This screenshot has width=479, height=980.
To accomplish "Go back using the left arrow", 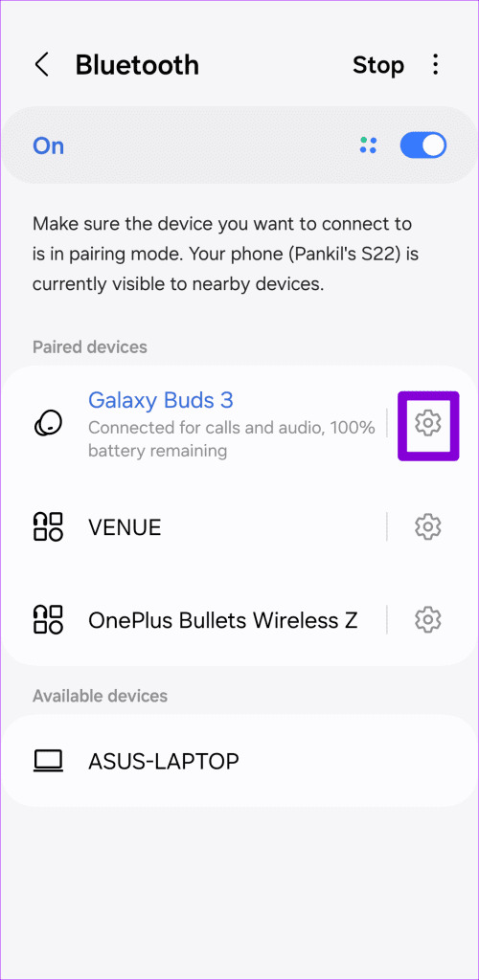I will [42, 65].
